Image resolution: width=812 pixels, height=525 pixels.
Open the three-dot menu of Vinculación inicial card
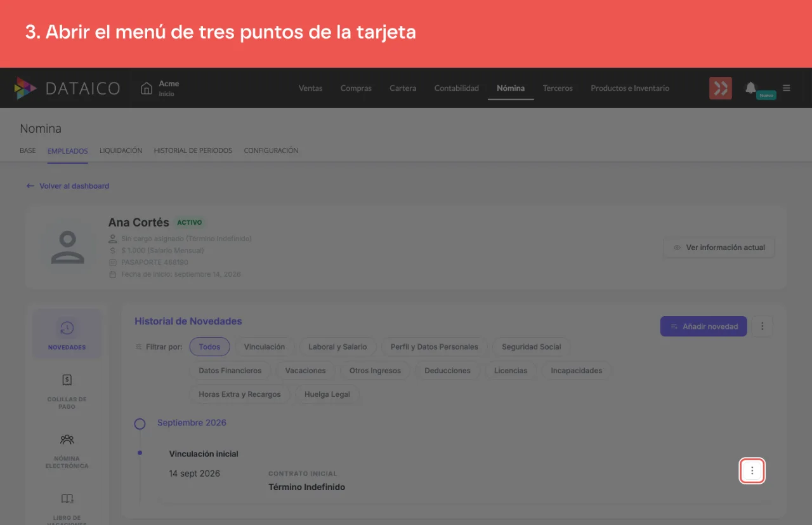click(752, 471)
